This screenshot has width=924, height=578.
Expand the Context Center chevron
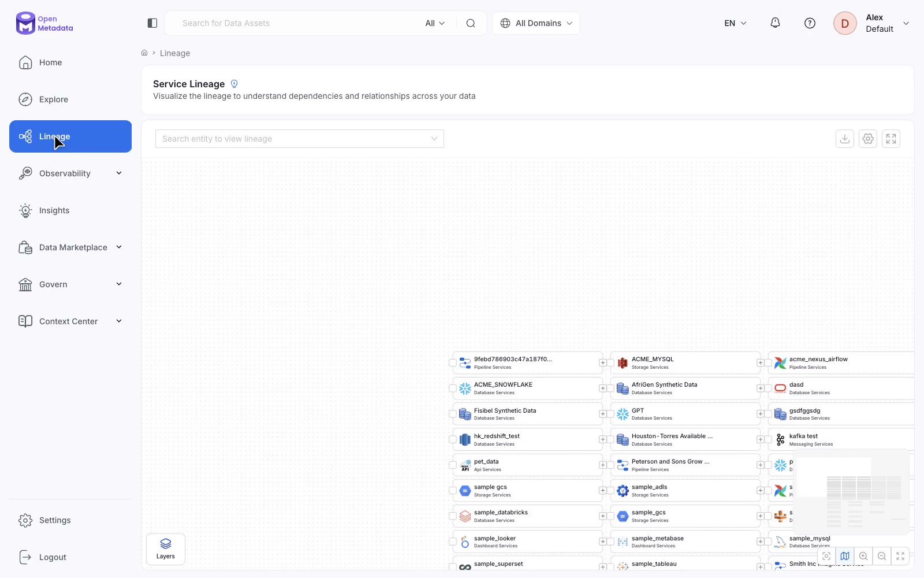[119, 321]
